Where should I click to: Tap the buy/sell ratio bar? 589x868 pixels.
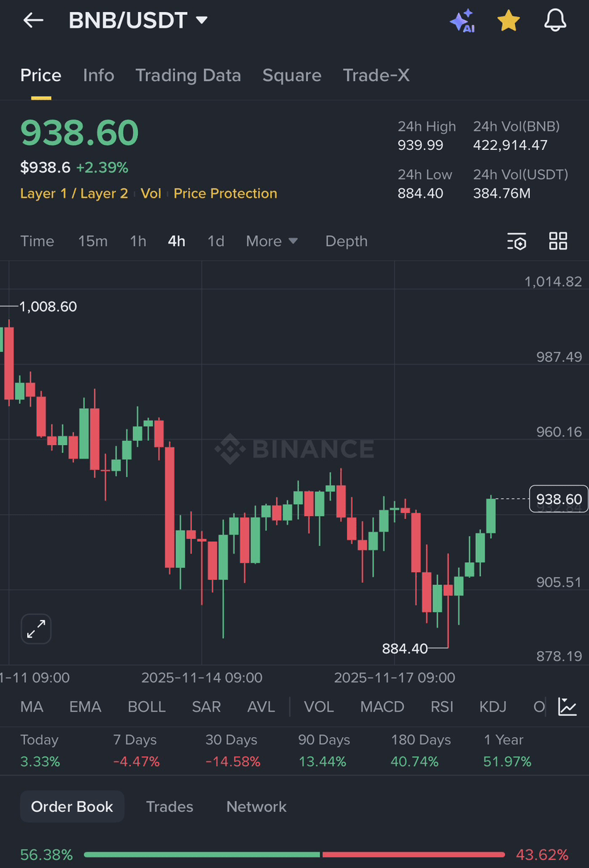coord(294,854)
